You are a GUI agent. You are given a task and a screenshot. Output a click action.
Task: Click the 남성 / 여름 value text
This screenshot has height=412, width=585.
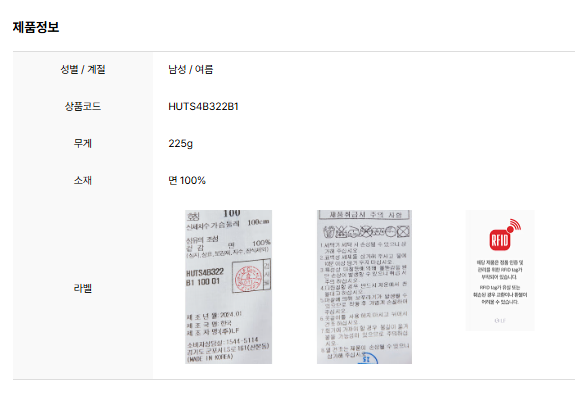191,69
